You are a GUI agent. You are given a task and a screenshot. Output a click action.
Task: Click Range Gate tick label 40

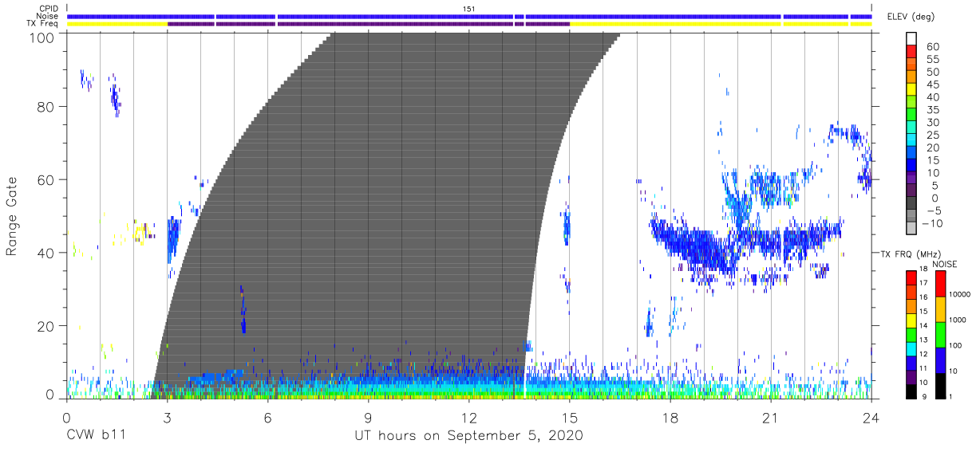point(45,253)
